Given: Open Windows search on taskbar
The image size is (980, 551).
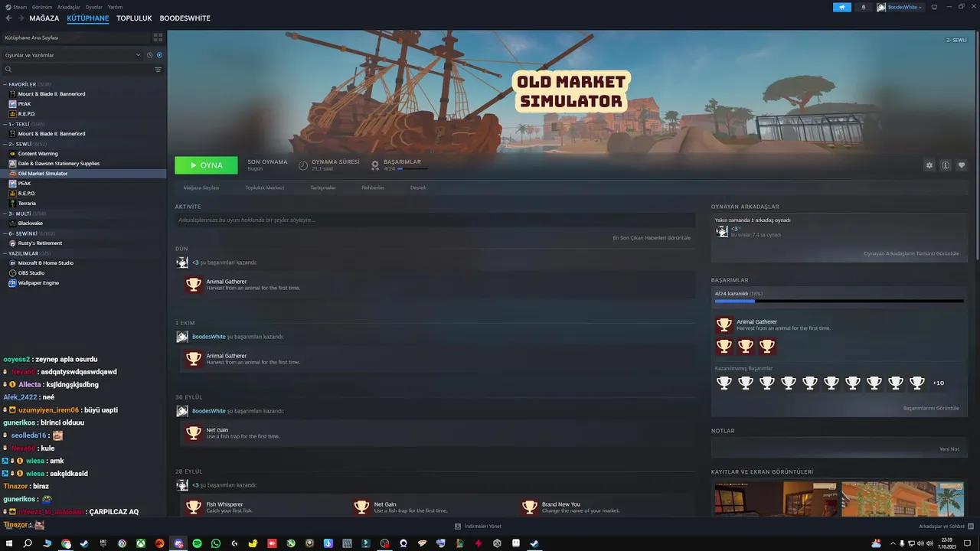Looking at the screenshot, I should [x=28, y=543].
